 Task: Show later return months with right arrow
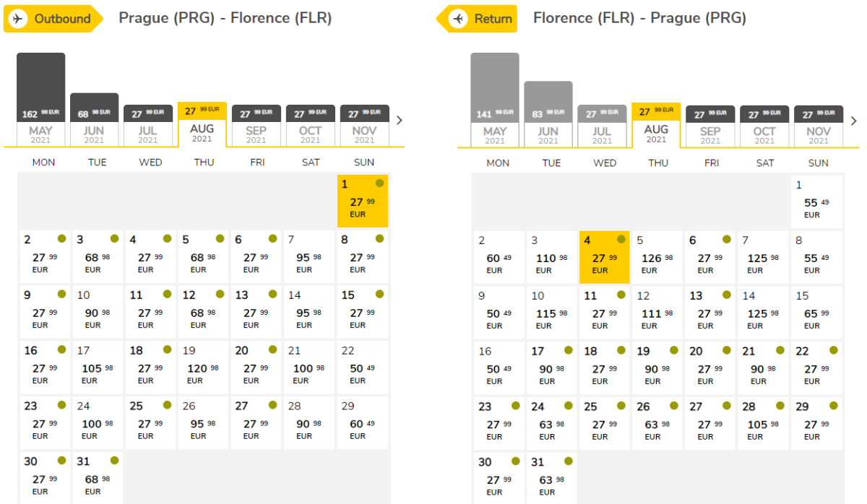[x=853, y=121]
